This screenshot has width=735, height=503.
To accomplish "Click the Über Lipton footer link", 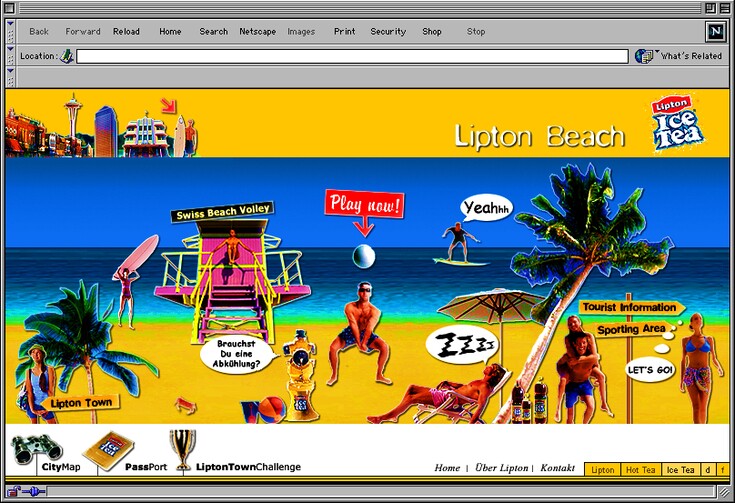I will point(501,467).
